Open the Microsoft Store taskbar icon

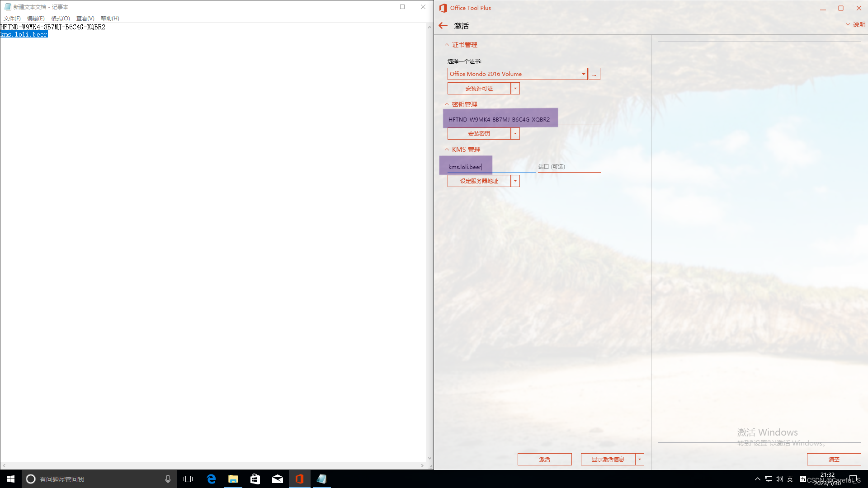coord(255,479)
